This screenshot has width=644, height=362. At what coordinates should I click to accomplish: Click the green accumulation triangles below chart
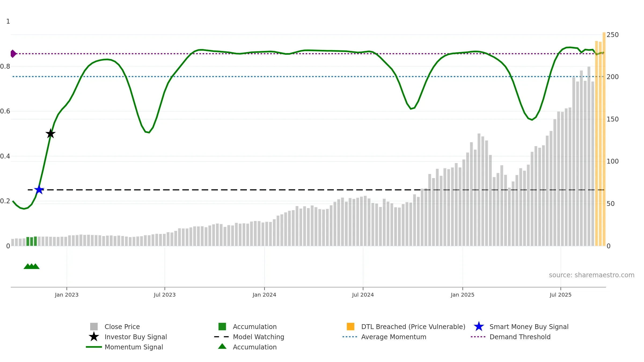32,266
